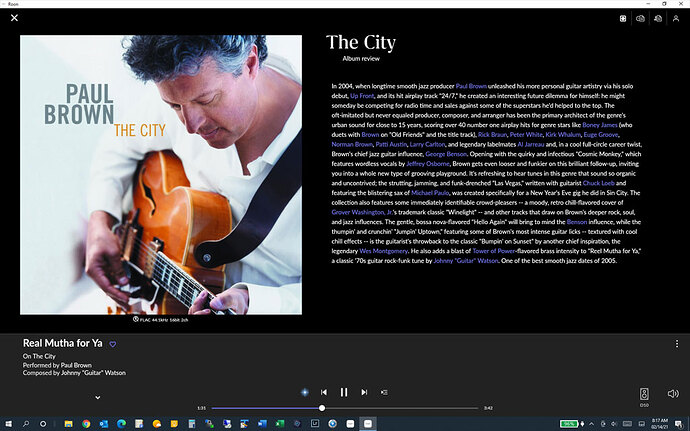The width and height of the screenshot is (690, 431).
Task: Open the Michael Paulo artist link
Action: click(430, 193)
